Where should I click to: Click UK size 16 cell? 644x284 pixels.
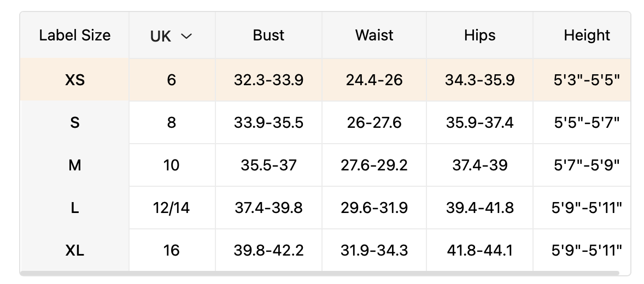172,250
